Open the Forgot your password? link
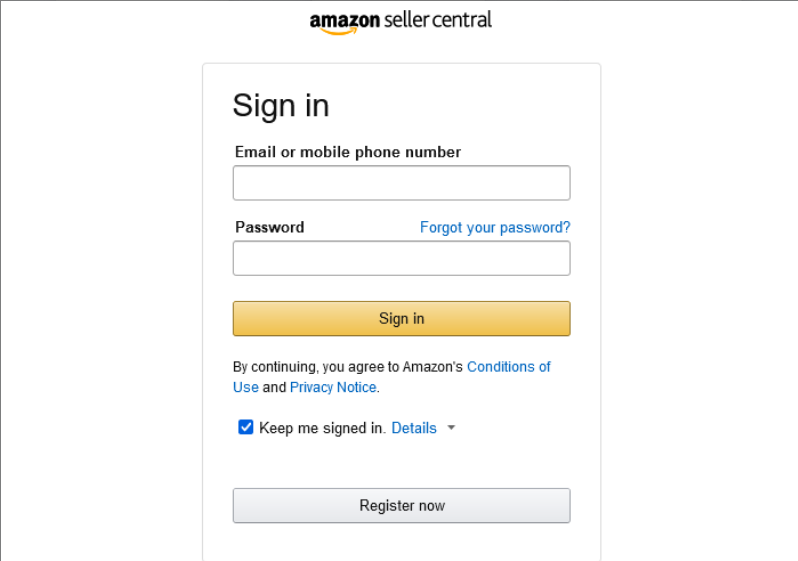798x561 pixels. [x=495, y=227]
